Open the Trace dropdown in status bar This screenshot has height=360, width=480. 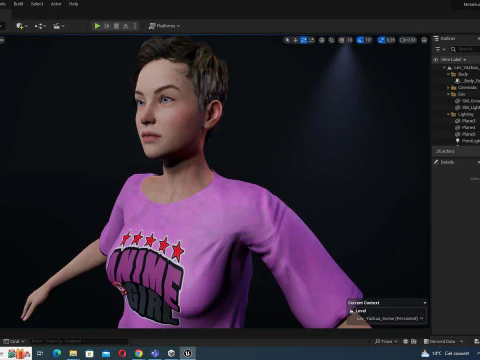pyautogui.click(x=386, y=341)
